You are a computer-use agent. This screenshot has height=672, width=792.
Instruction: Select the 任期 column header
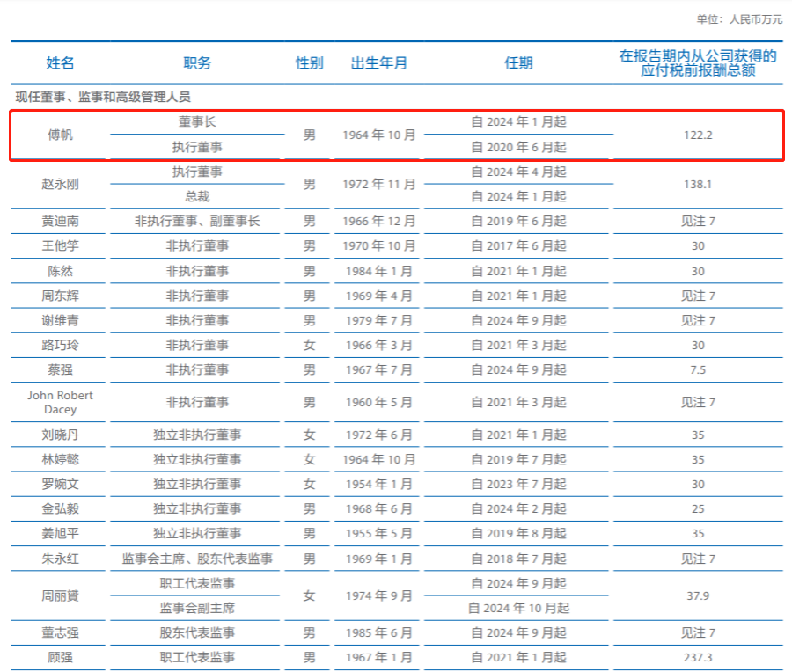tap(518, 63)
